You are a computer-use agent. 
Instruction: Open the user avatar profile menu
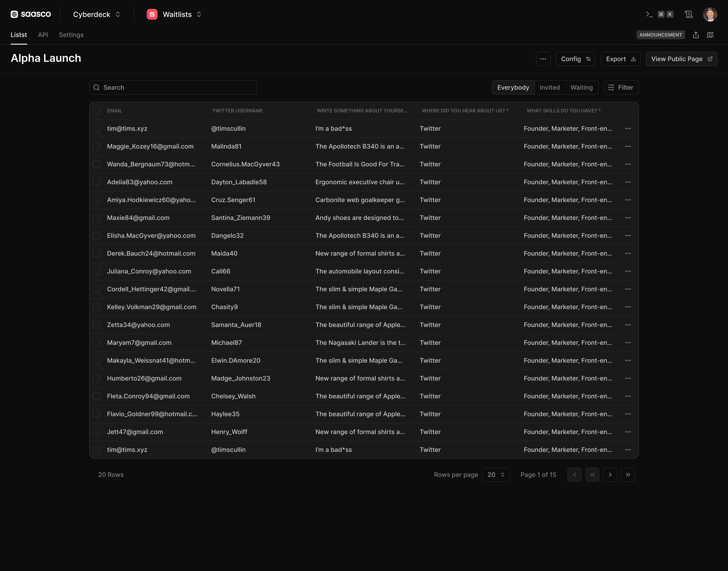click(x=710, y=14)
